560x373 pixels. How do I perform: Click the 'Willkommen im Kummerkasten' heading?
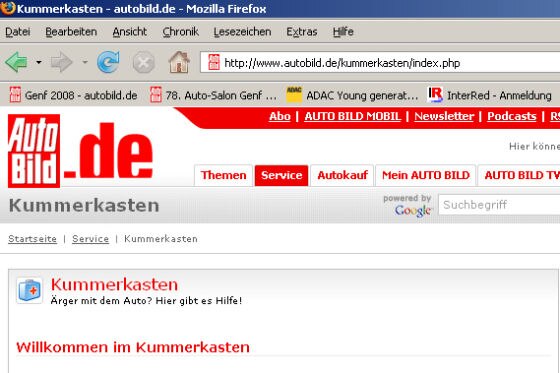[133, 347]
